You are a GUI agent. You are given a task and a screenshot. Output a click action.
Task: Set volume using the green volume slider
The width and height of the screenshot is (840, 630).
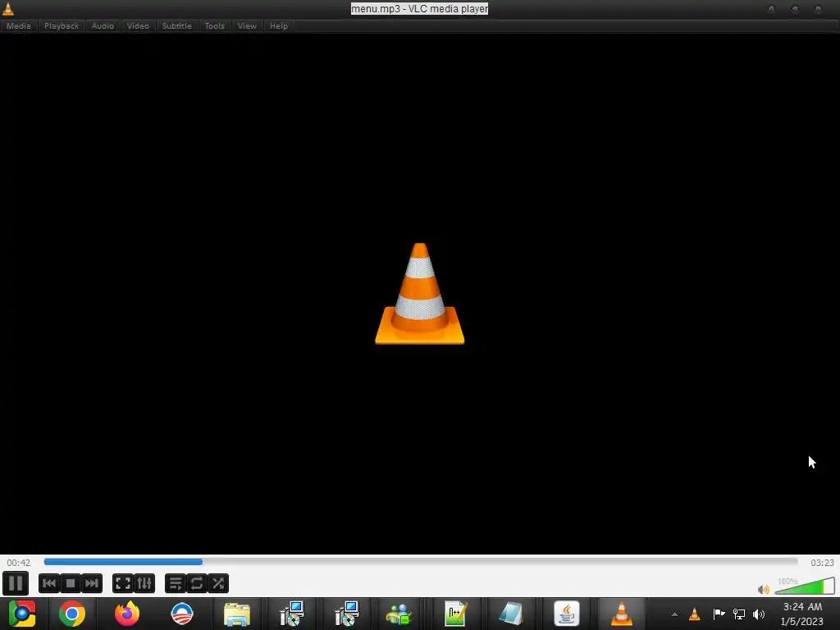(x=805, y=586)
